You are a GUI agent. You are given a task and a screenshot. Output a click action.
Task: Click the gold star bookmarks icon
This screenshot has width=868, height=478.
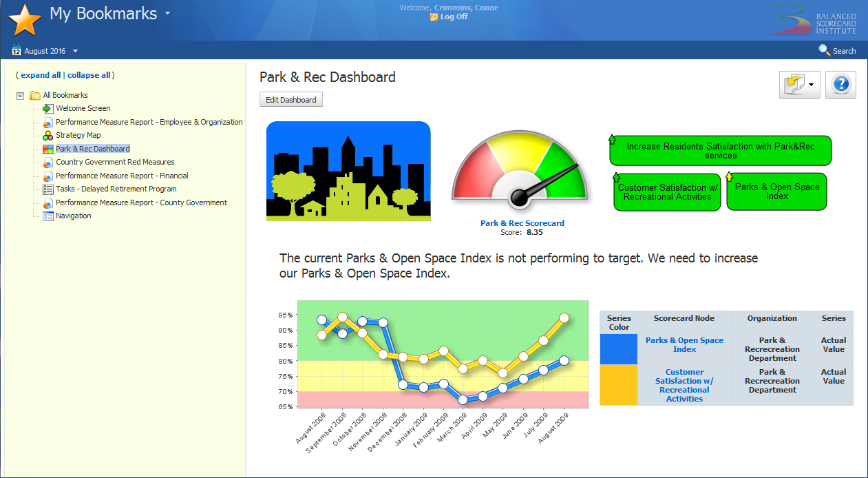pos(25,19)
